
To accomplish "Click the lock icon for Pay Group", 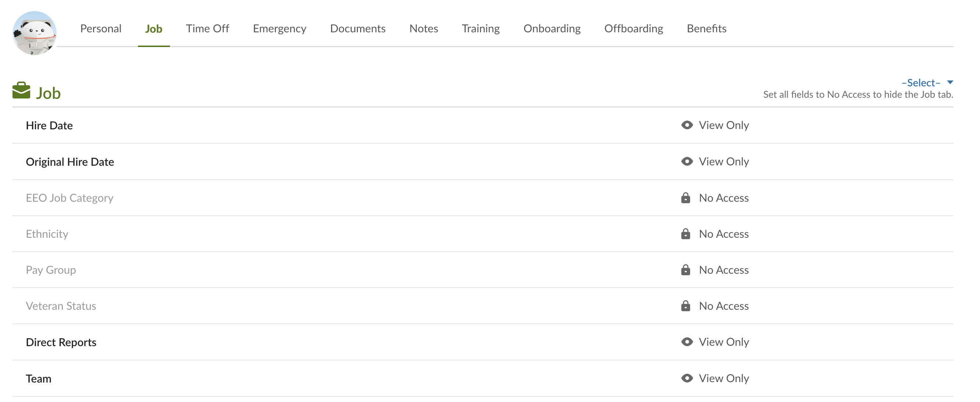I will [686, 270].
